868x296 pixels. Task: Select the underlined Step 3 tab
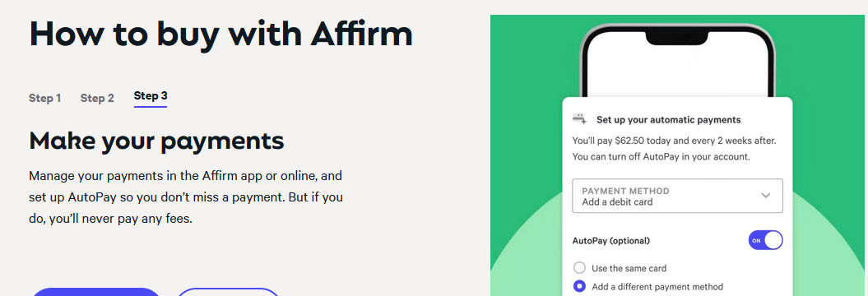click(151, 97)
